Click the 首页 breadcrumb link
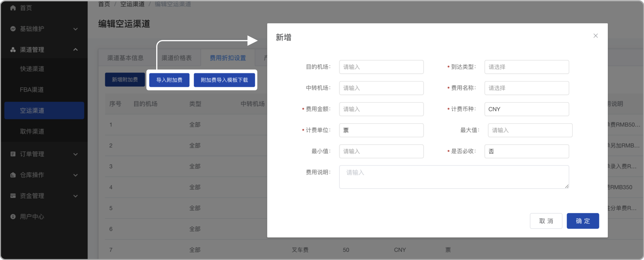644x260 pixels. point(104,4)
